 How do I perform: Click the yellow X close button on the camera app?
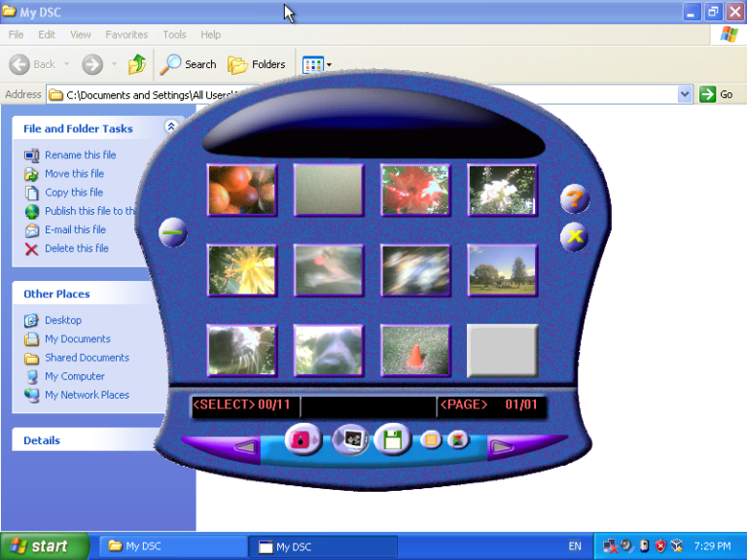click(x=575, y=236)
